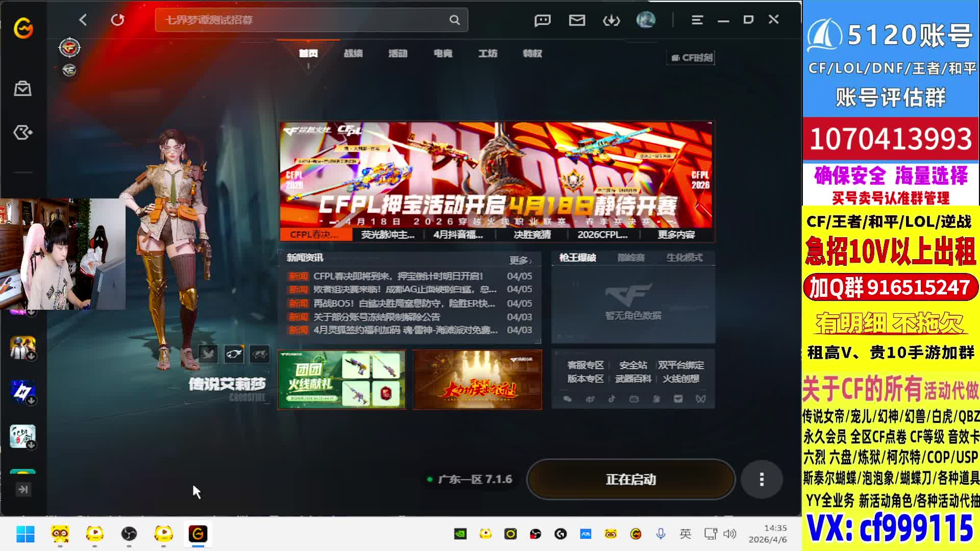
Task: Click the refresh page icon
Action: [x=117, y=20]
